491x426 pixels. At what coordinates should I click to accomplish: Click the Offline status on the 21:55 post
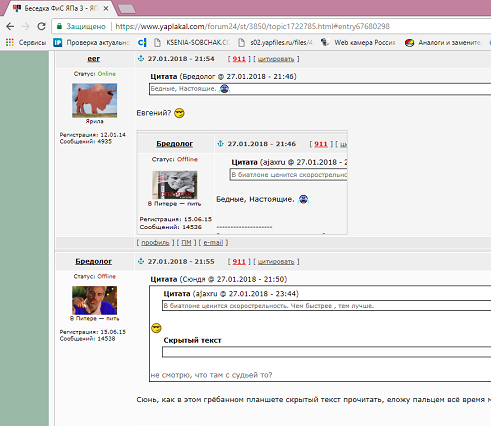click(x=107, y=276)
